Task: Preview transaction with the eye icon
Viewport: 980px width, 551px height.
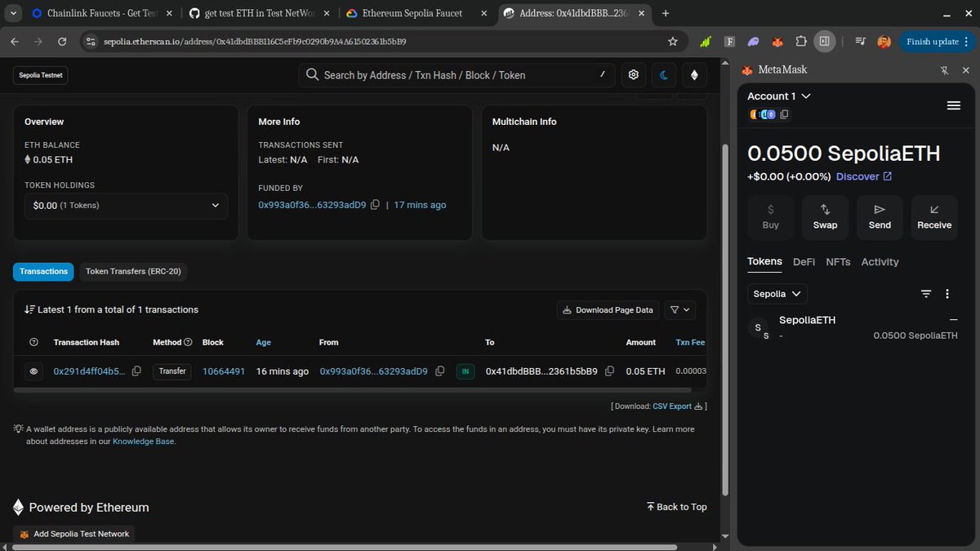Action: point(34,371)
